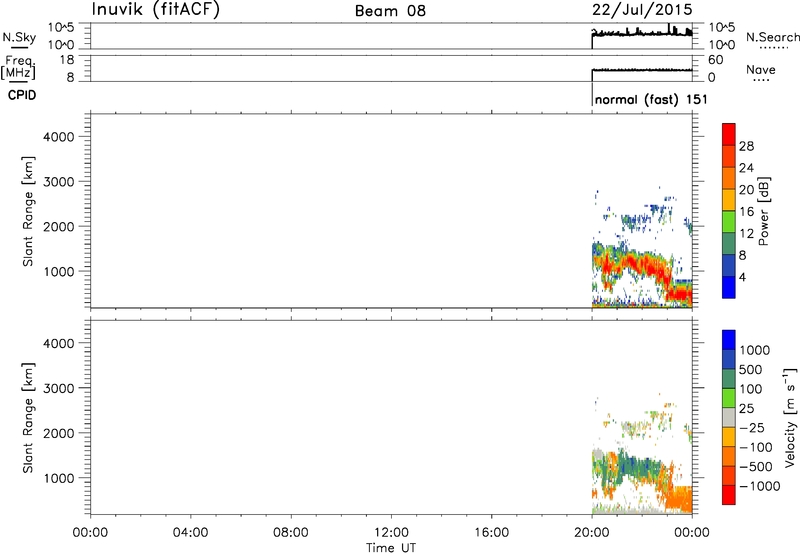The image size is (800, 554).
Task: Click the Power colorbar value '12'
Action: coord(746,233)
